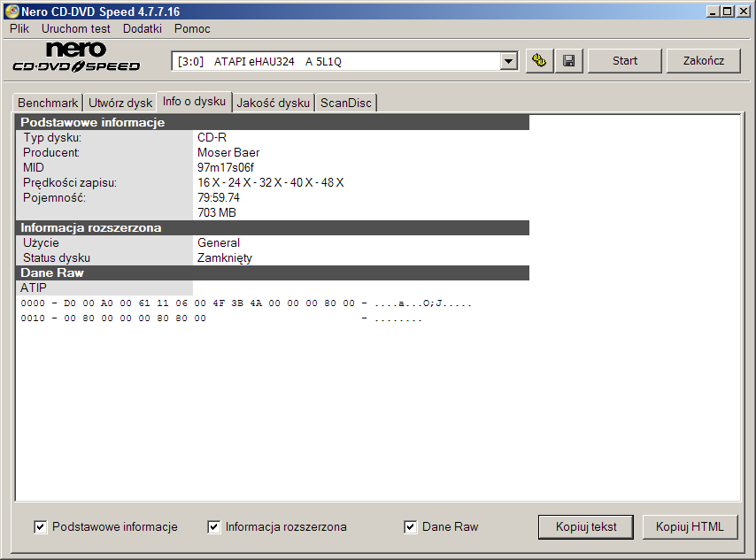Click the MID value 97m17s06f
The width and height of the screenshot is (756, 560).
[x=226, y=167]
